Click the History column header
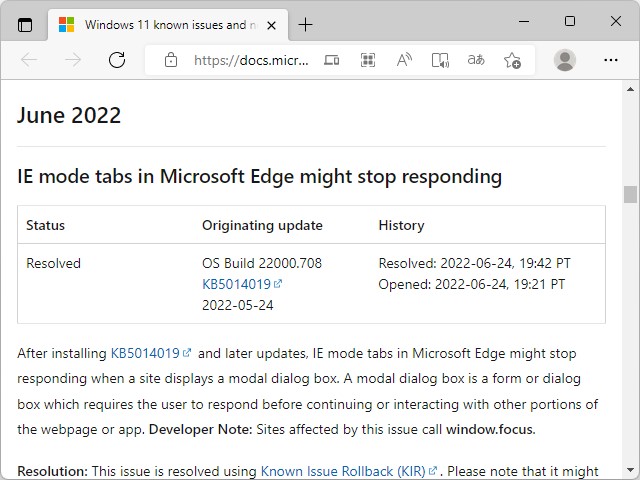Image resolution: width=640 pixels, height=480 pixels. [401, 225]
